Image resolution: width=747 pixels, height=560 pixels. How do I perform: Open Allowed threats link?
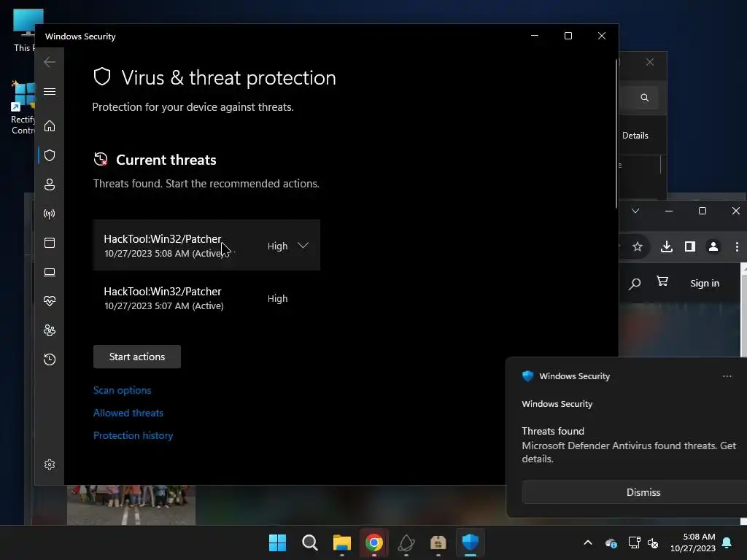[128, 413]
